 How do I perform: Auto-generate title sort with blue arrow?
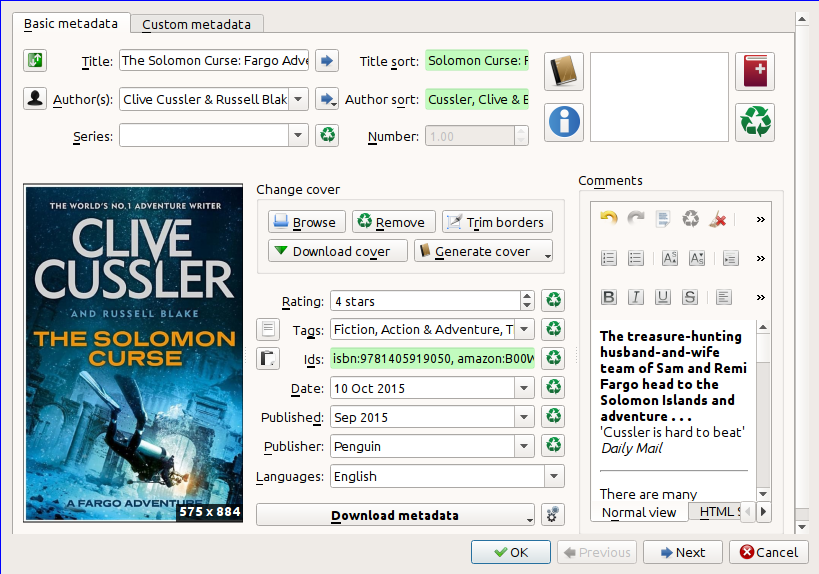(x=327, y=61)
